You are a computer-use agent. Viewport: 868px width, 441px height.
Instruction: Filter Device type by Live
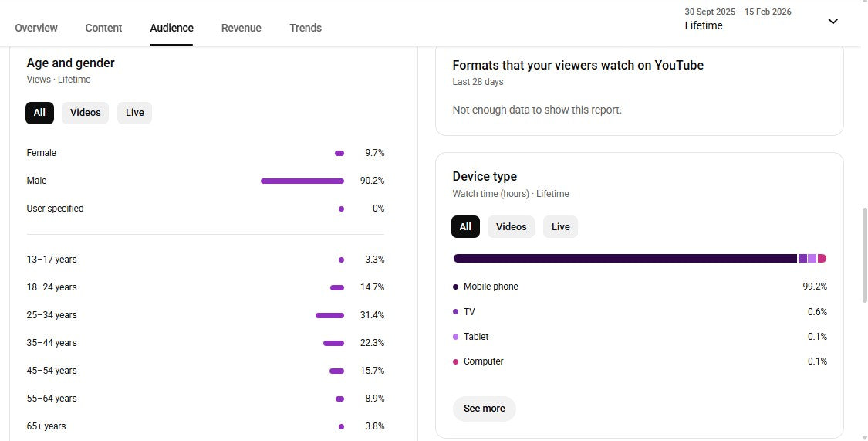(561, 227)
